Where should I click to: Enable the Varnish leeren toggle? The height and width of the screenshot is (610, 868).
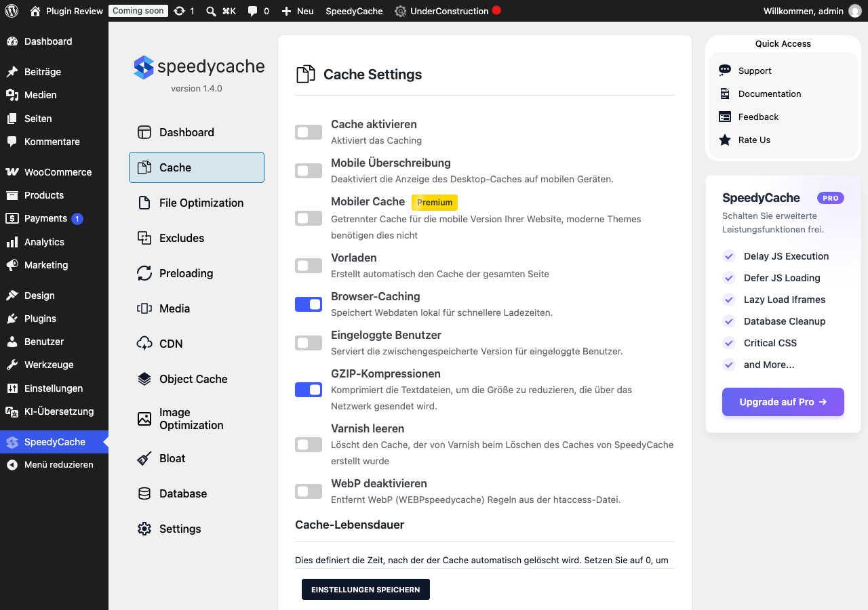pyautogui.click(x=309, y=445)
